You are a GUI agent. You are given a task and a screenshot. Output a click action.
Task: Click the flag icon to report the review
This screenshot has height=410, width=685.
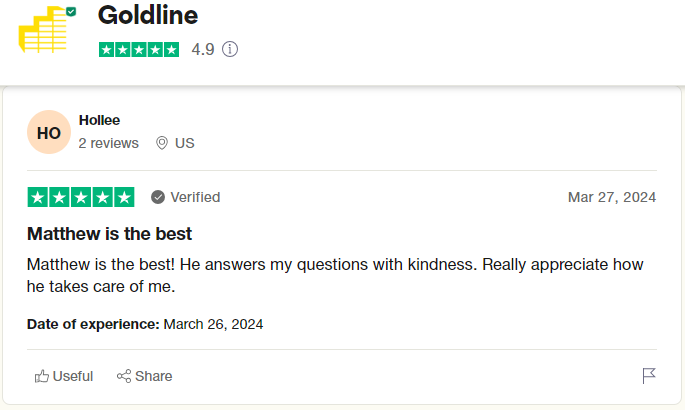pos(649,376)
